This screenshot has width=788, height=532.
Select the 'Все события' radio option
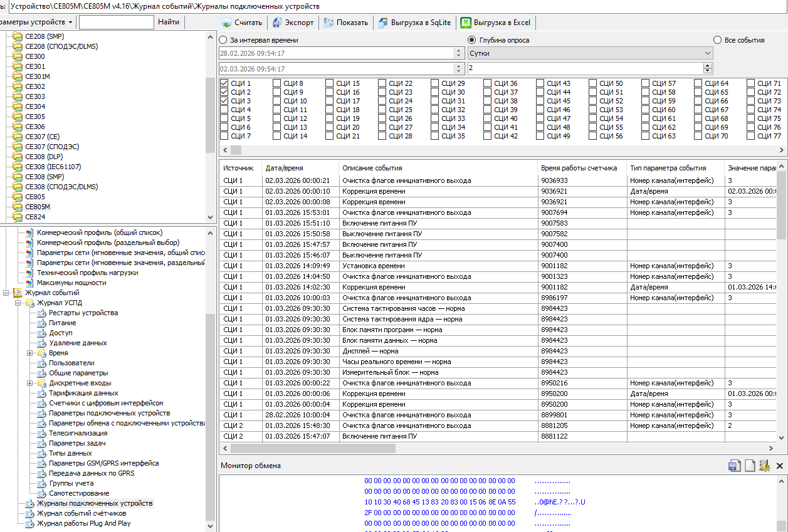pos(717,40)
